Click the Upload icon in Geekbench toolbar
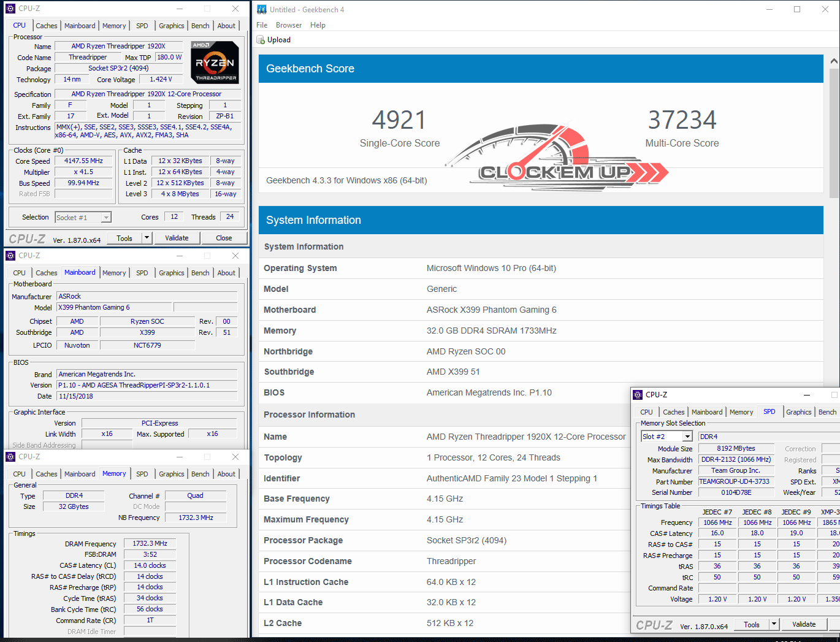Viewport: 840px width, 642px height. click(x=261, y=40)
